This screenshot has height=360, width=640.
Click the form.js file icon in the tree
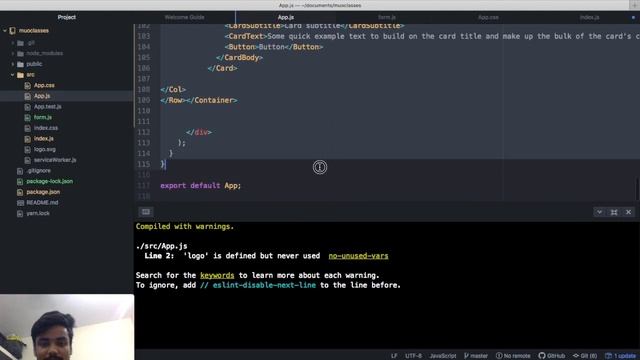27,118
